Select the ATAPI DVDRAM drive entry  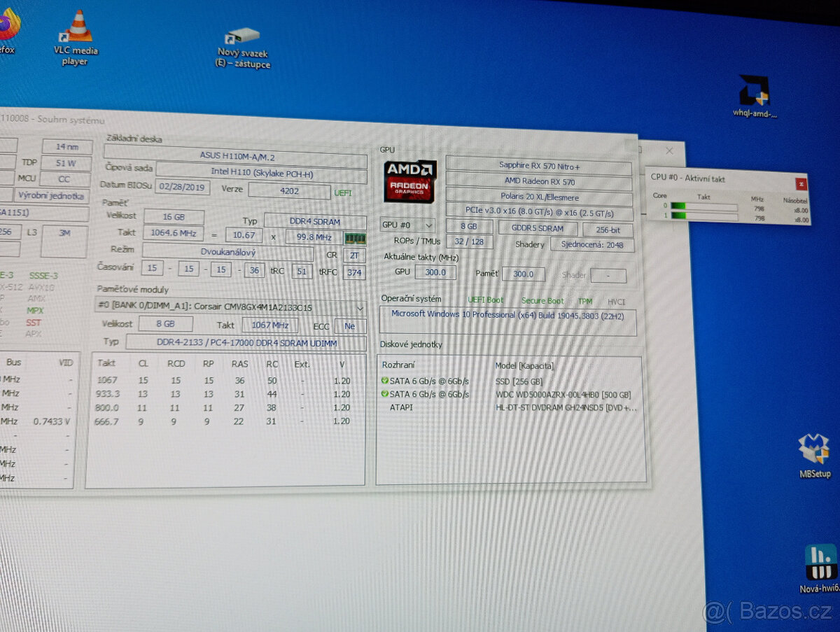[x=507, y=407]
